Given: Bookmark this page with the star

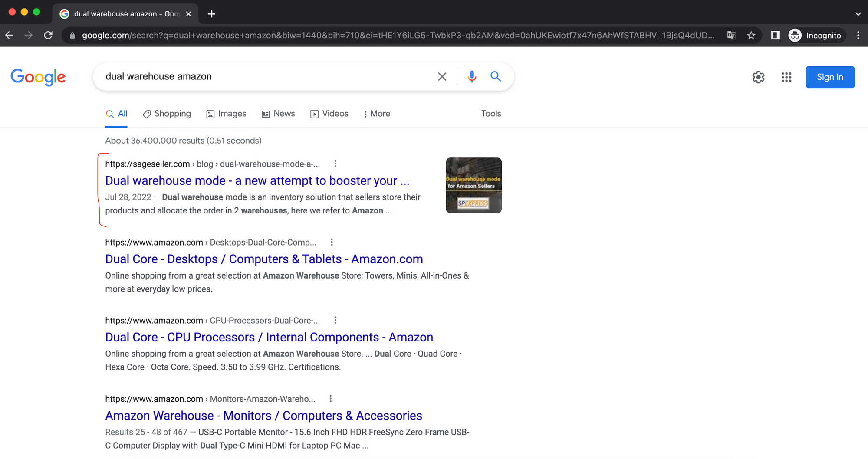Looking at the screenshot, I should [x=751, y=35].
